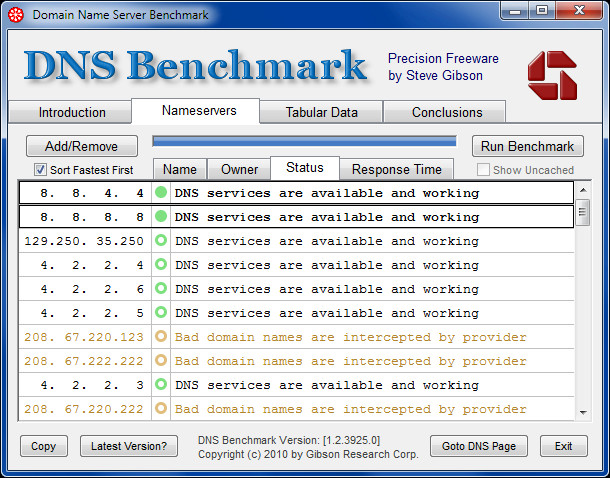
Task: Click the Copy button
Action: click(x=44, y=446)
